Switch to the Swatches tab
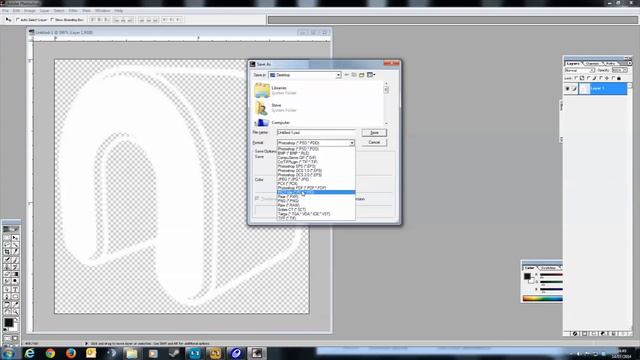This screenshot has width=640, height=360. pyautogui.click(x=548, y=268)
